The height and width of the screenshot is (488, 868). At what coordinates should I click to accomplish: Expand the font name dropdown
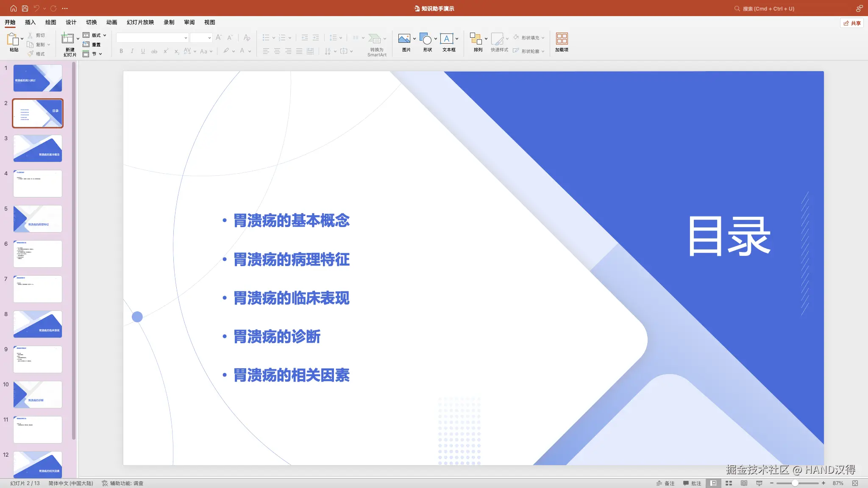point(186,38)
